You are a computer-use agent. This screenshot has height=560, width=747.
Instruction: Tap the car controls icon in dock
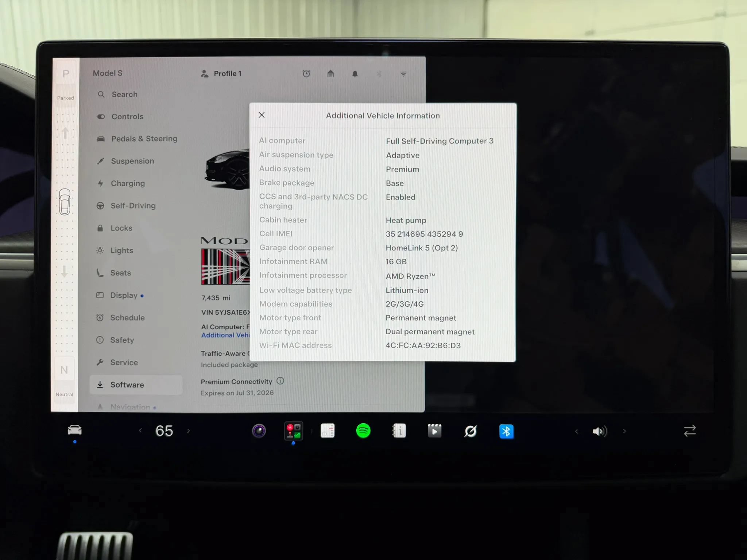click(75, 430)
